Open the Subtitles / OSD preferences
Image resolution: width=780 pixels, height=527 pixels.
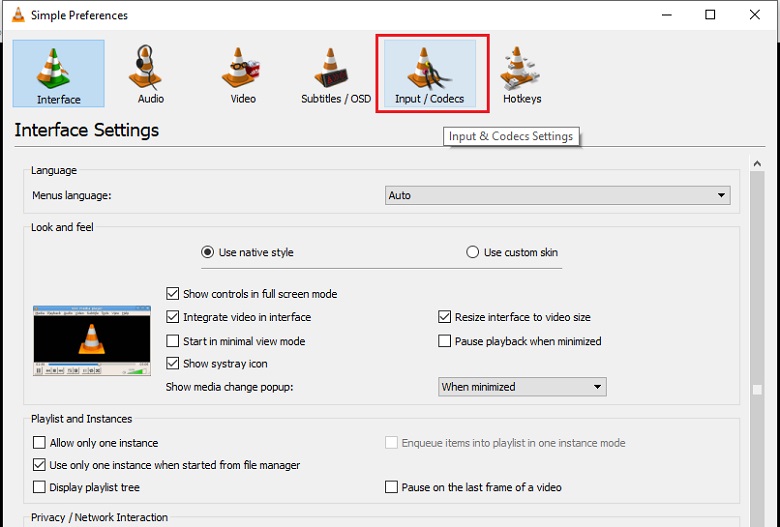click(x=336, y=74)
